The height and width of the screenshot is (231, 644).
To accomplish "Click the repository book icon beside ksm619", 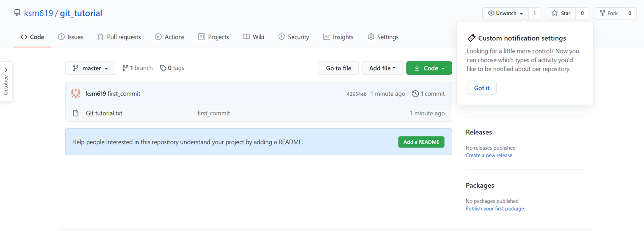I will pos(17,13).
